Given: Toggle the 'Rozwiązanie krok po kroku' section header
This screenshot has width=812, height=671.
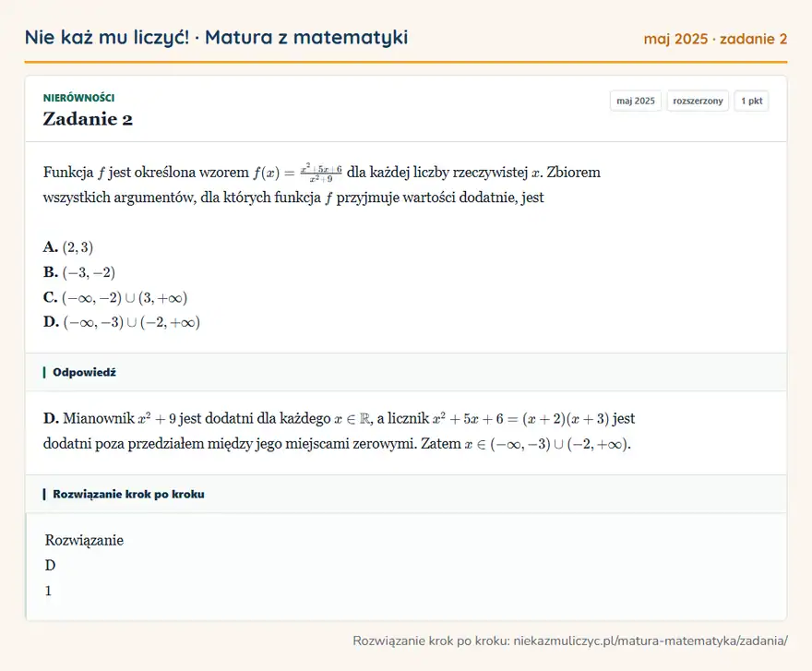Looking at the screenshot, I should 406,494.
